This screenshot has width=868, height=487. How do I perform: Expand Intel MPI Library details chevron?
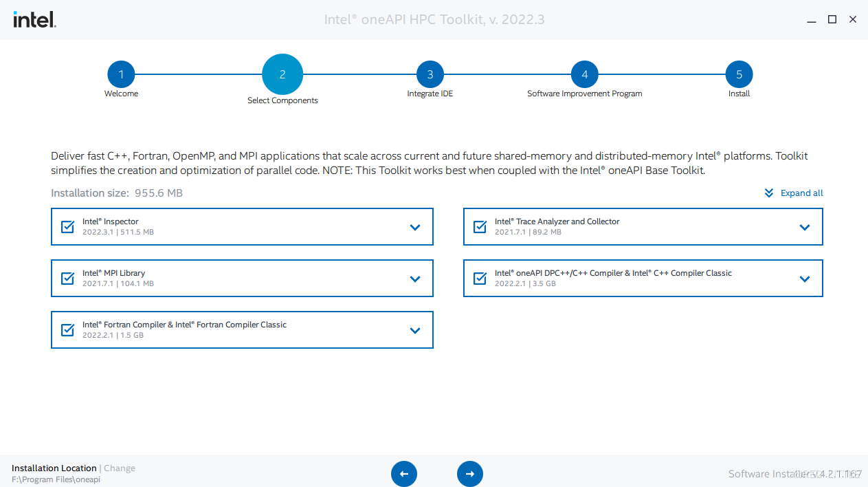[x=415, y=279]
